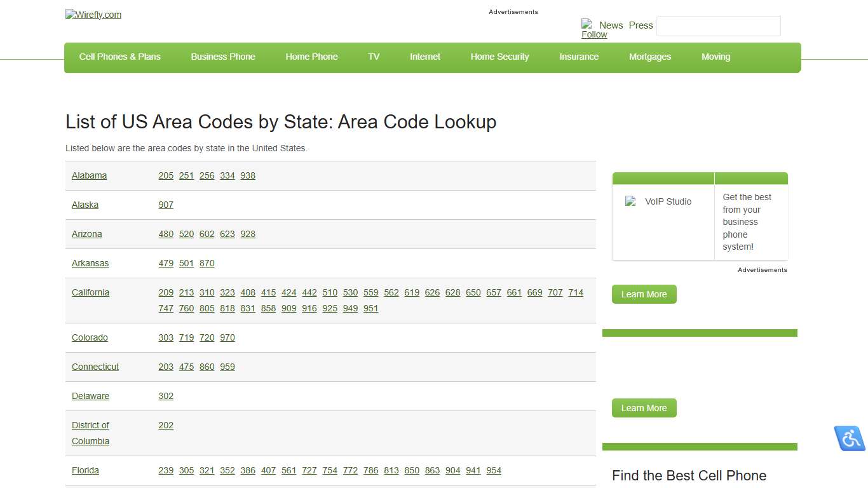
Task: Click the Press link
Action: click(x=641, y=25)
